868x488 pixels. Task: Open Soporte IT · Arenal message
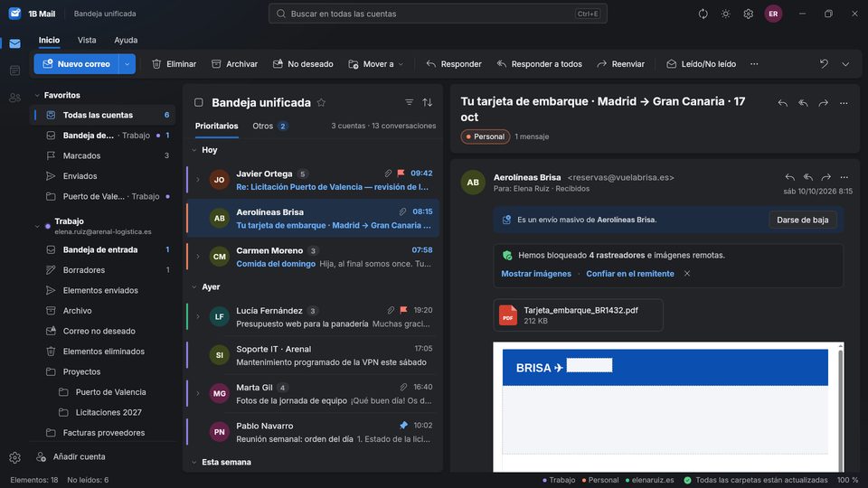tap(314, 356)
